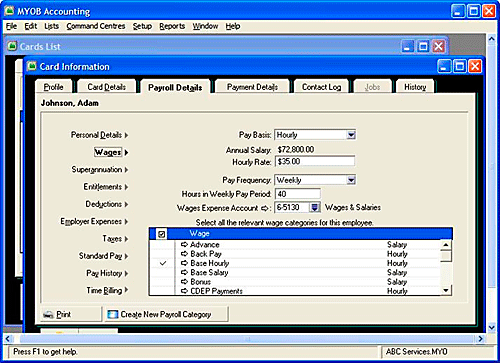This screenshot has height=363, width=500.
Task: Click the Print button
Action: 71,314
